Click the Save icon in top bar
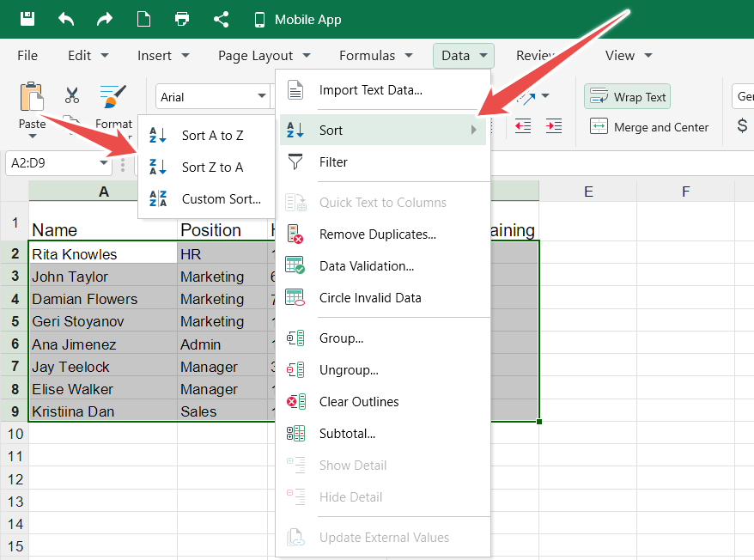 pos(27,19)
